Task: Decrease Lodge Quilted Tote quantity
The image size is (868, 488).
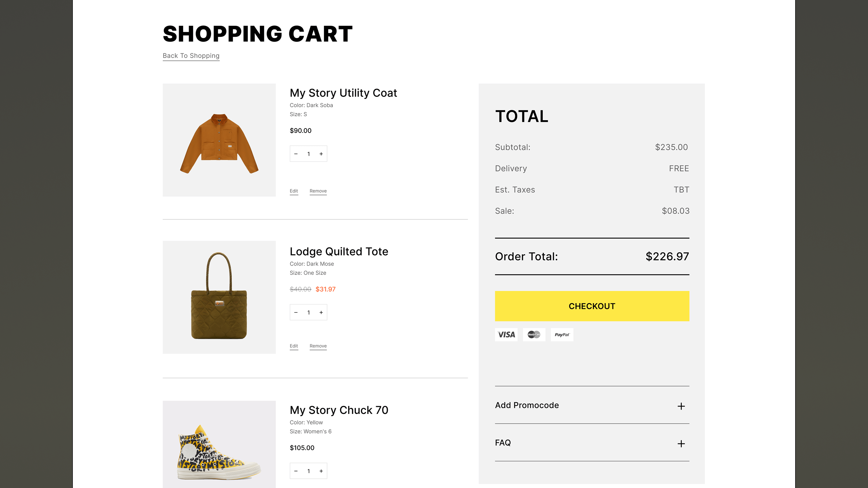Action: pos(296,313)
